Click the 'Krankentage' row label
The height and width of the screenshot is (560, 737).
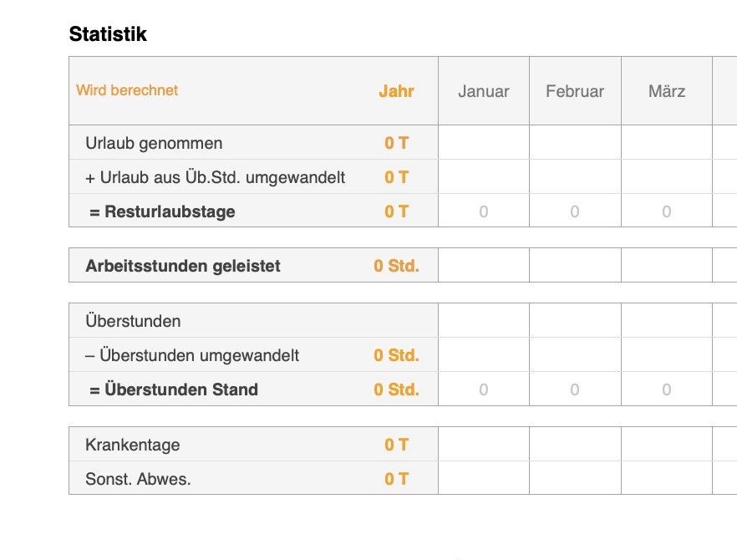tap(132, 444)
